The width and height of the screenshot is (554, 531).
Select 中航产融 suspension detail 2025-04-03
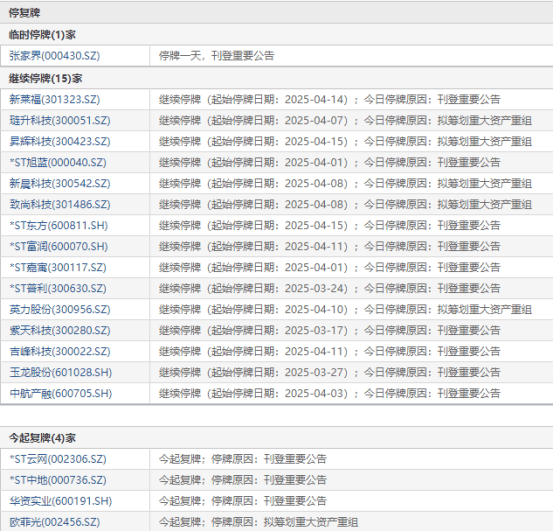click(329, 393)
